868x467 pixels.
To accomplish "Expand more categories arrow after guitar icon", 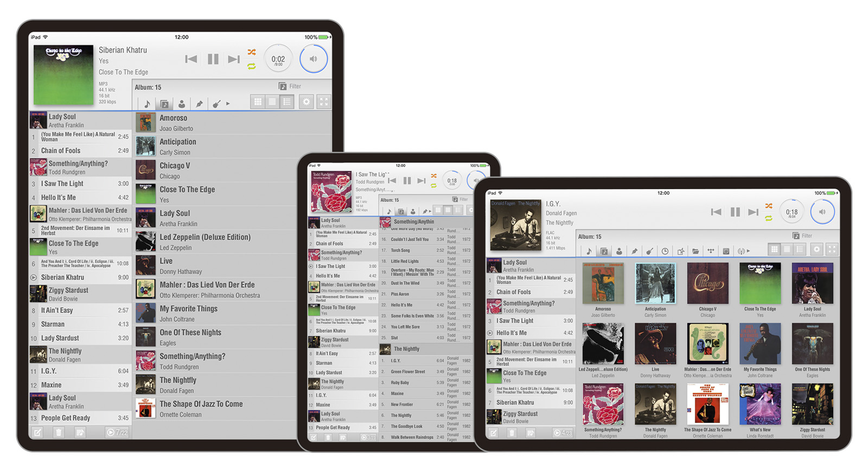I will 228,103.
